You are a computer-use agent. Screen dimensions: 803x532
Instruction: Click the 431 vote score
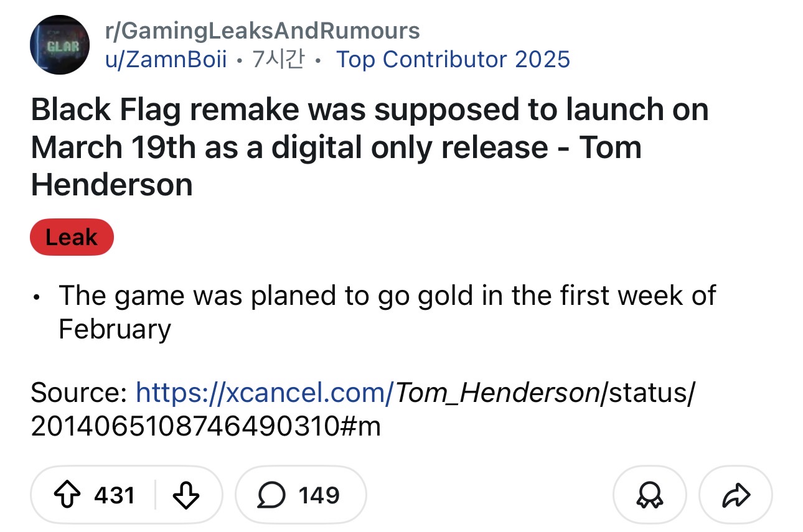(x=115, y=495)
